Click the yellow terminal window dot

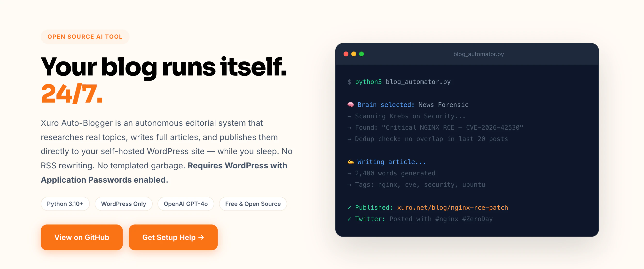click(x=354, y=54)
